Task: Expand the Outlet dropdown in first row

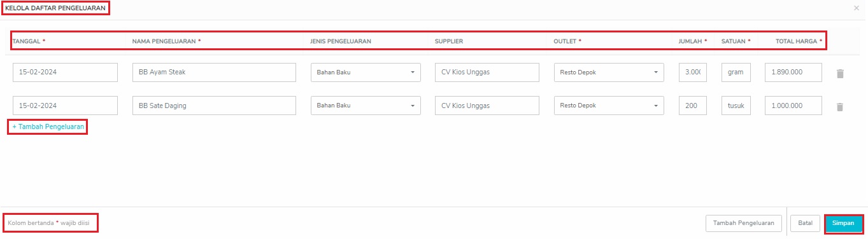Action: tap(609, 72)
